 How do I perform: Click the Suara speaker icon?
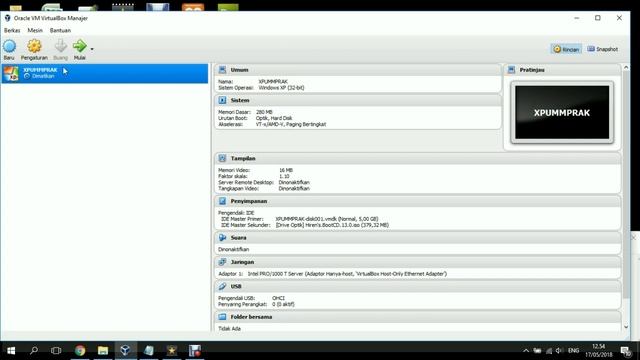tap(222, 237)
